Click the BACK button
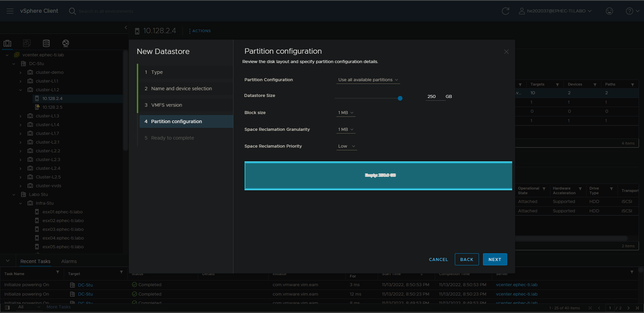Image resolution: width=644 pixels, height=313 pixels. click(467, 259)
